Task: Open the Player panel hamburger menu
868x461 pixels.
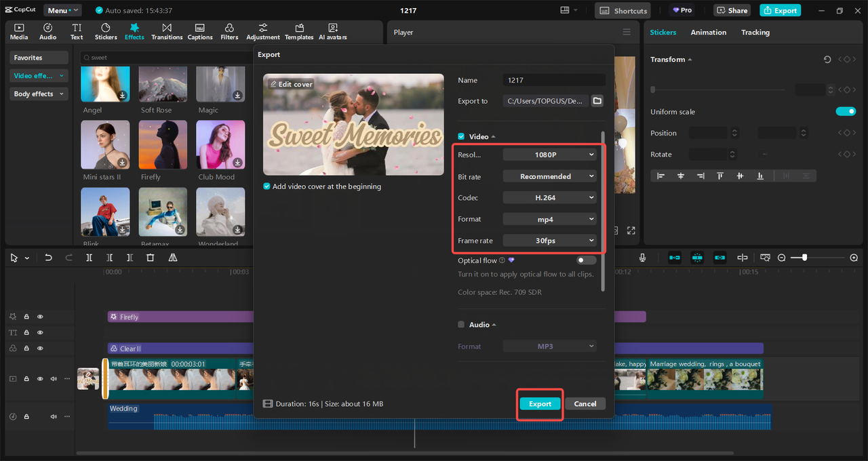Action: (x=627, y=32)
